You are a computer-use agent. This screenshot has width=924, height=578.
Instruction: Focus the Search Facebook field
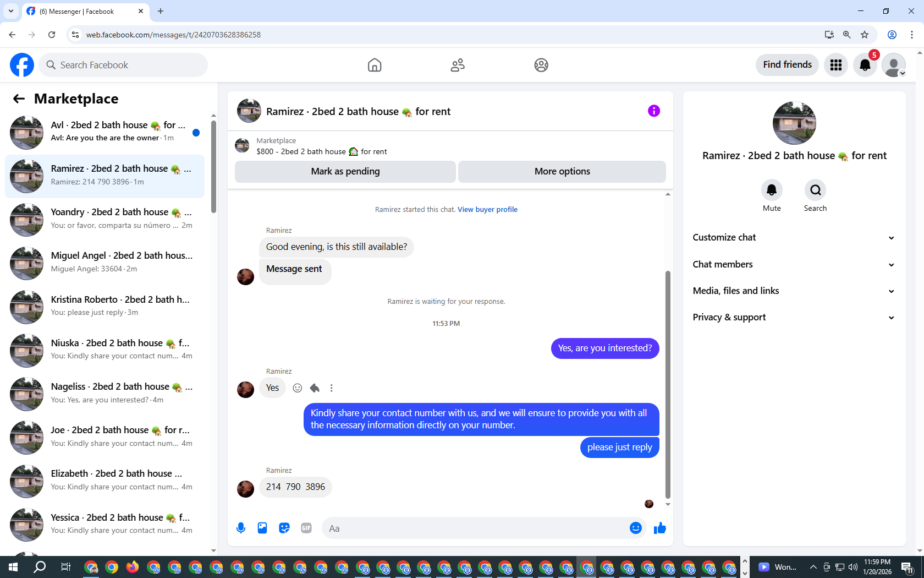click(x=124, y=65)
